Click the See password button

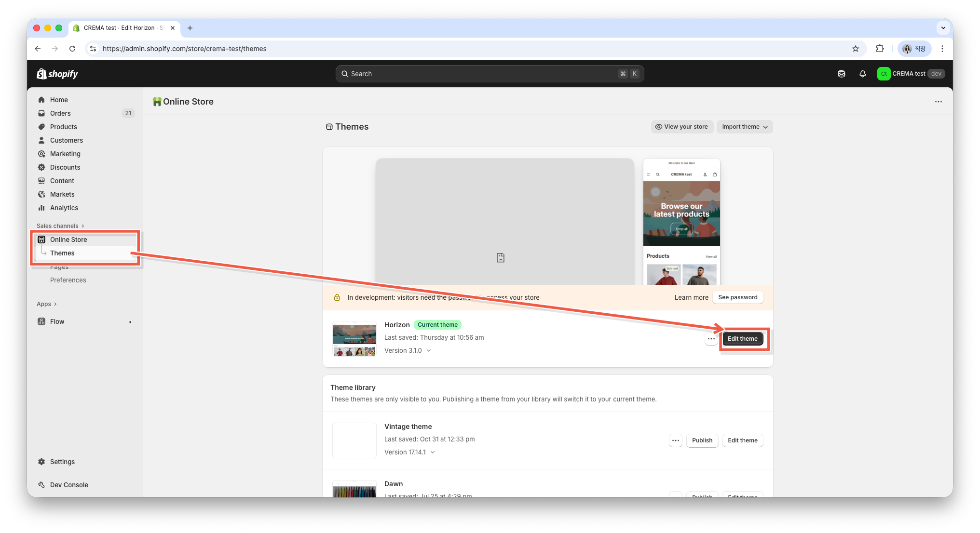[737, 297]
